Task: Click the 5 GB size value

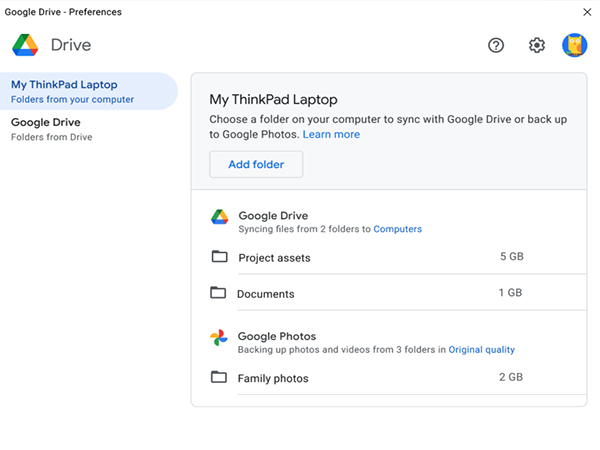Action: (x=512, y=256)
